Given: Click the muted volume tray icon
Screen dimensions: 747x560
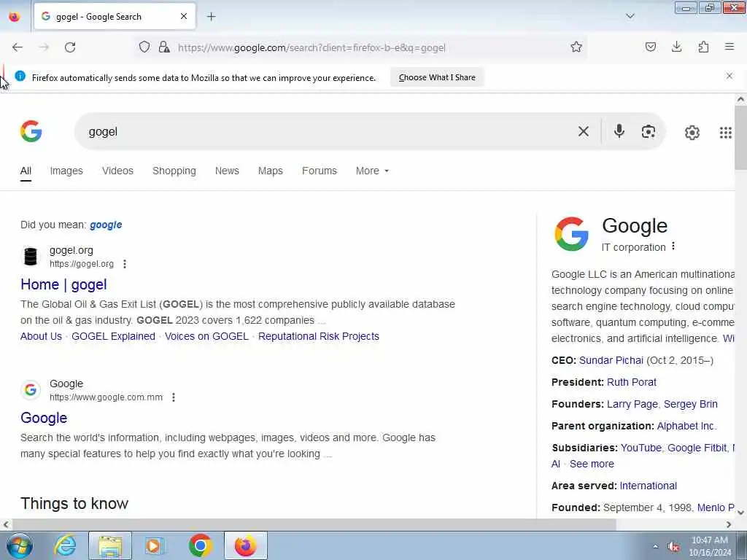Looking at the screenshot, I should click(x=673, y=547).
